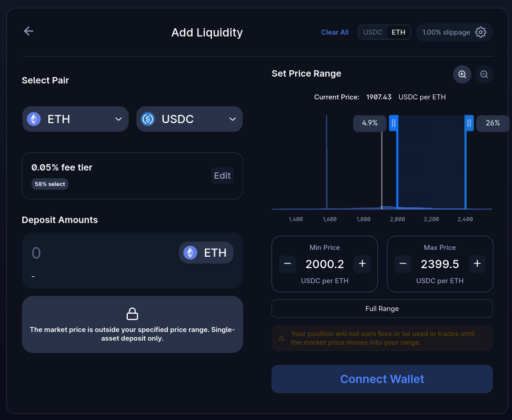Click the zoom-in magnifier on the chart
Viewport: 512px width, 420px height.
coord(462,74)
